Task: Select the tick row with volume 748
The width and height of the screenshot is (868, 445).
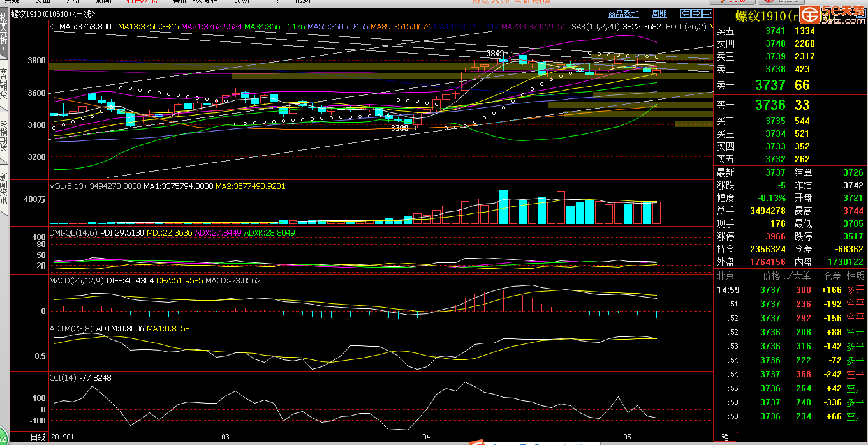Action: tap(790, 402)
